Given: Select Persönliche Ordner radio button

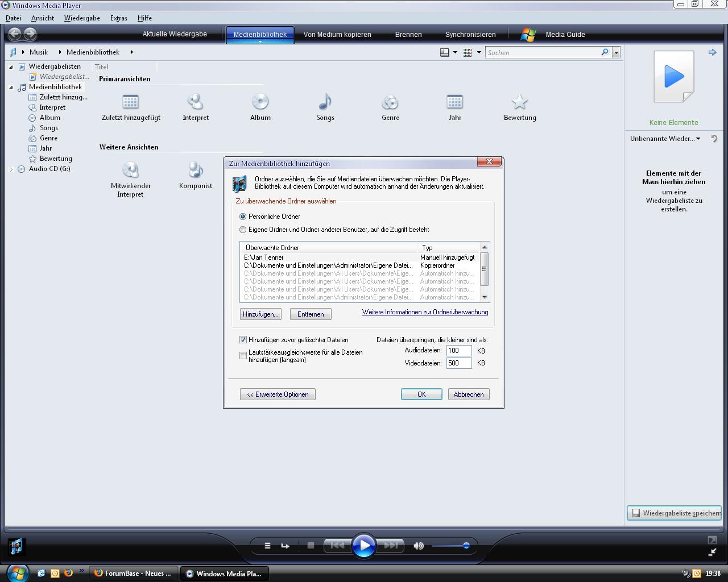Looking at the screenshot, I should coord(243,217).
